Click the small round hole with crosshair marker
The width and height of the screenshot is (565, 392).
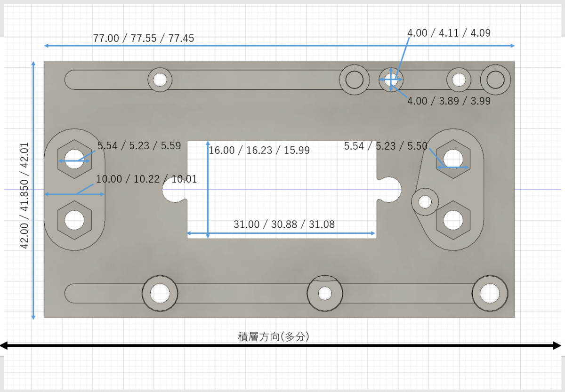[x=392, y=80]
